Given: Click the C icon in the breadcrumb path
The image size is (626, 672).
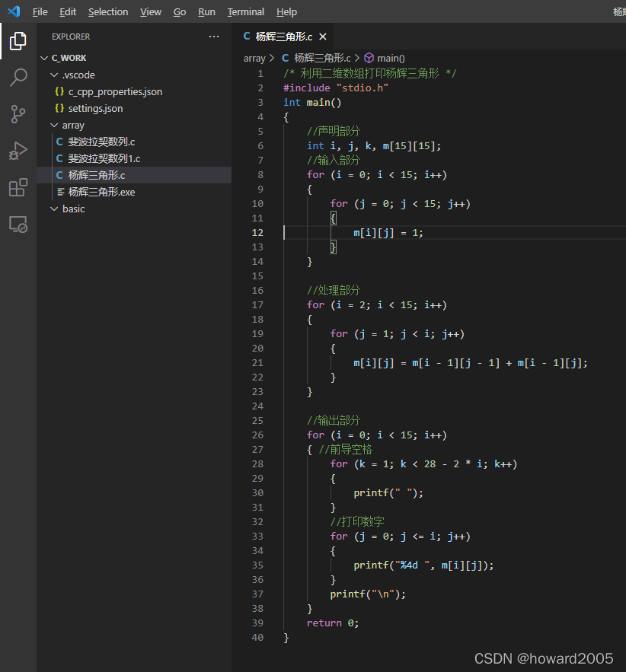Looking at the screenshot, I should 285,58.
